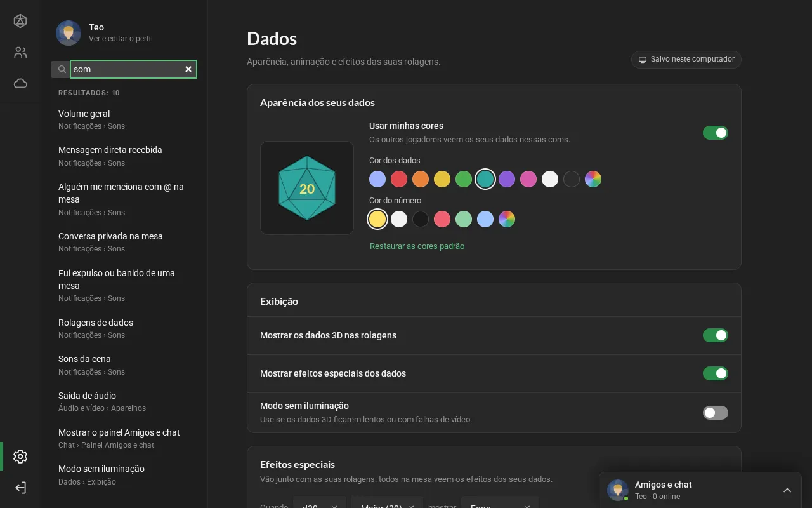Open Fui expulso ou banido result
Image resolution: width=812 pixels, height=508 pixels.
[124, 285]
